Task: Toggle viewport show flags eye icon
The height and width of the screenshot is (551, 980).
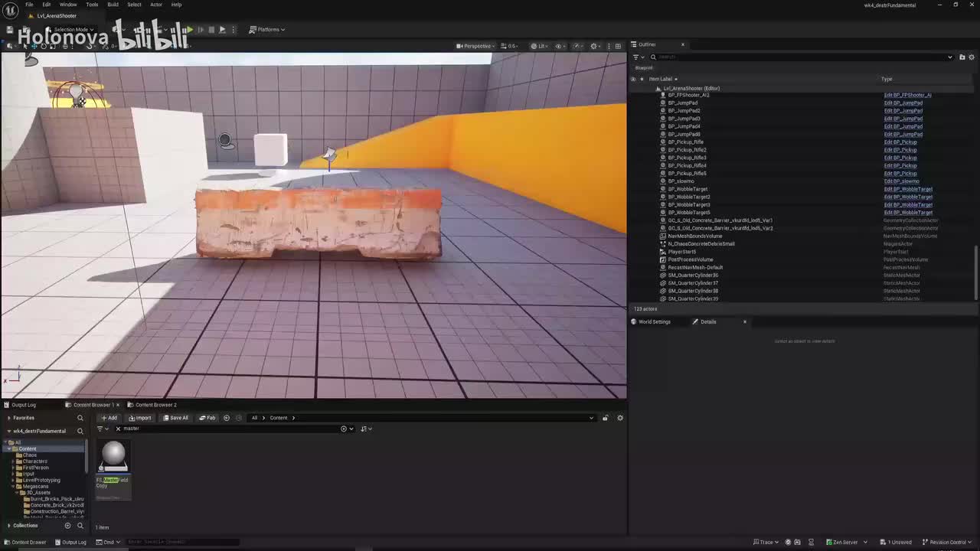Action: pyautogui.click(x=558, y=46)
